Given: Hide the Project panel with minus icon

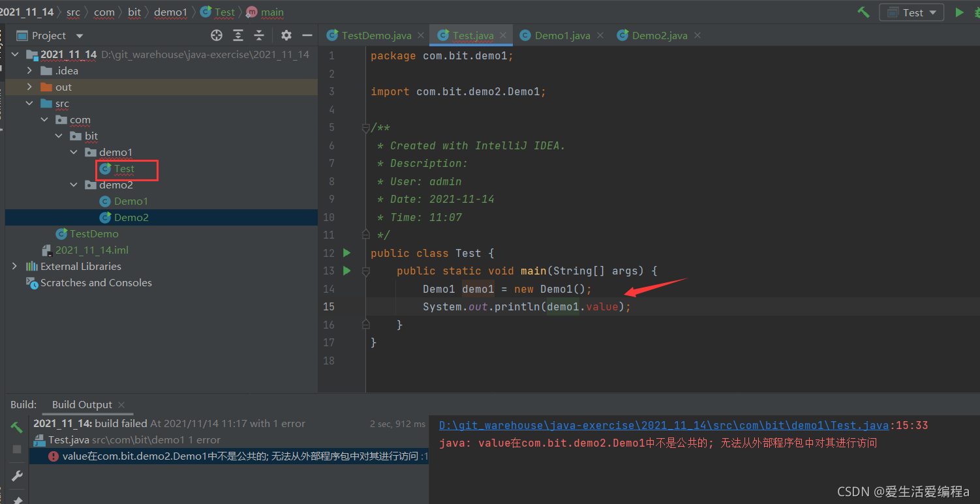Looking at the screenshot, I should (x=307, y=35).
